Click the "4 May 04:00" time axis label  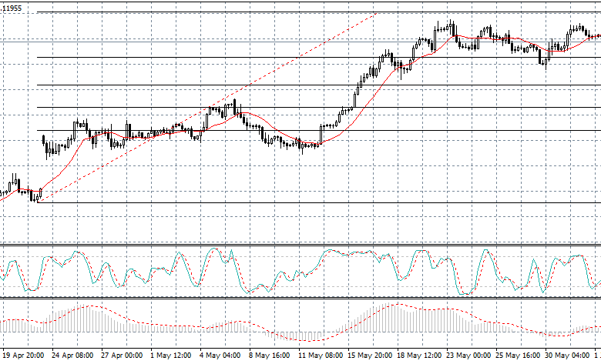(x=220, y=356)
